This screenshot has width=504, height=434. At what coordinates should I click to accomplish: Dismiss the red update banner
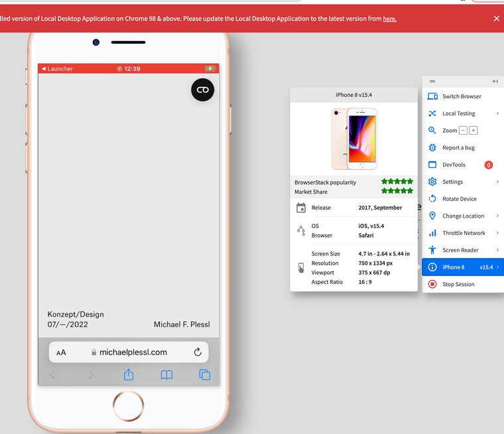(x=496, y=19)
